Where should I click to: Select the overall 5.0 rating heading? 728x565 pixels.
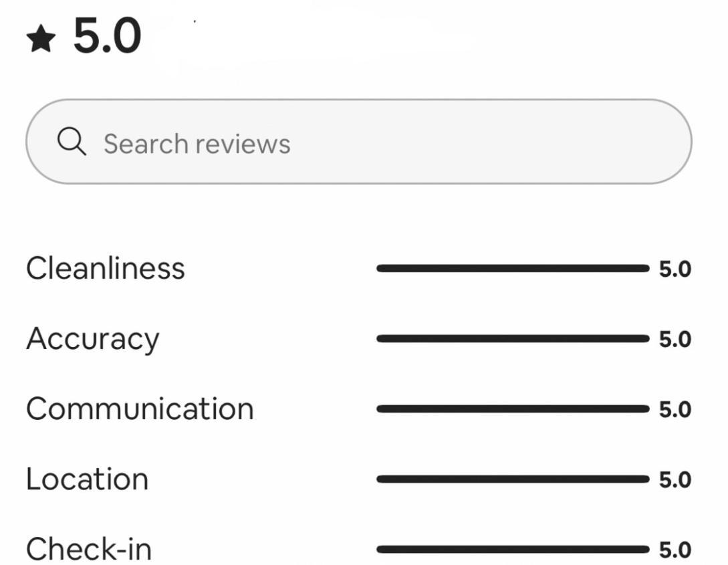107,35
